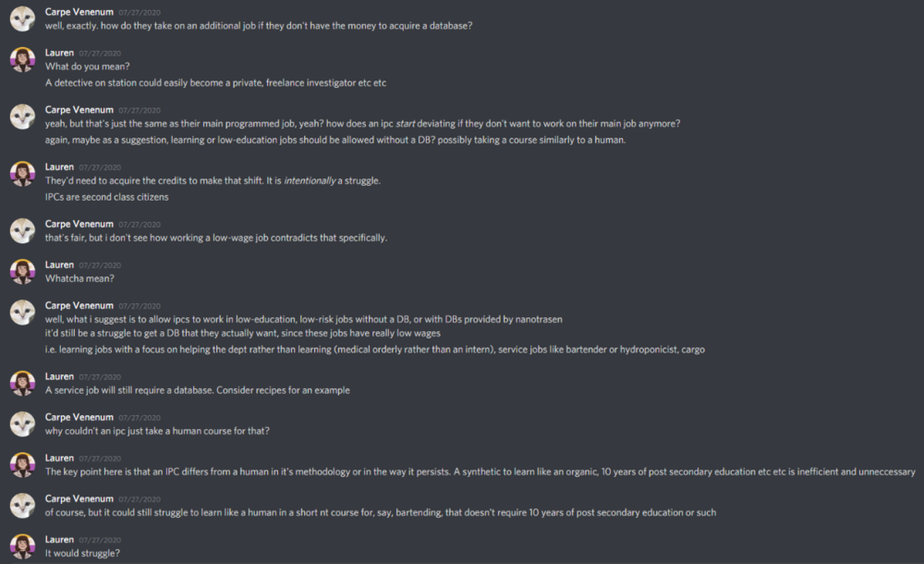This screenshot has width=924, height=564.
Task: Click Carpe Venenum's name above "why couldn't an ipc"
Action: tap(79, 417)
